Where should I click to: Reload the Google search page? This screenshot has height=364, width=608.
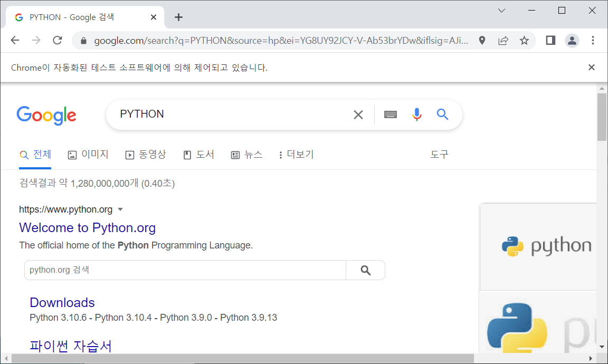point(58,40)
